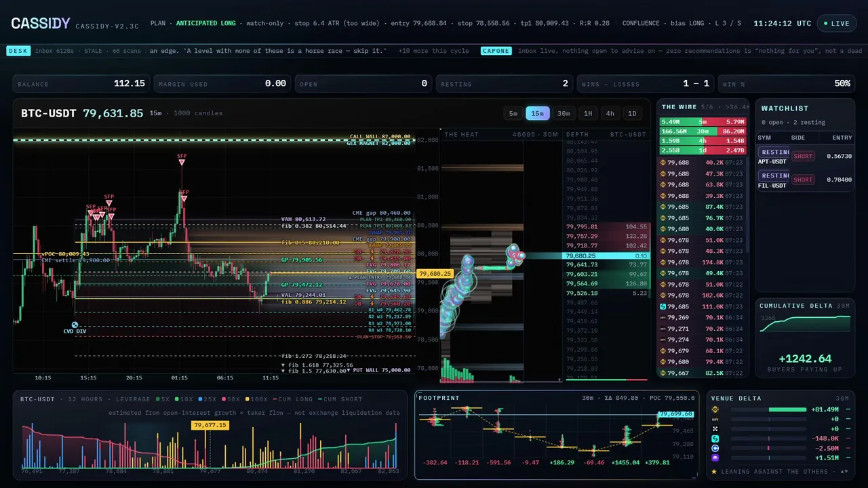Click the CAPONE tag in the ticker

(x=496, y=51)
